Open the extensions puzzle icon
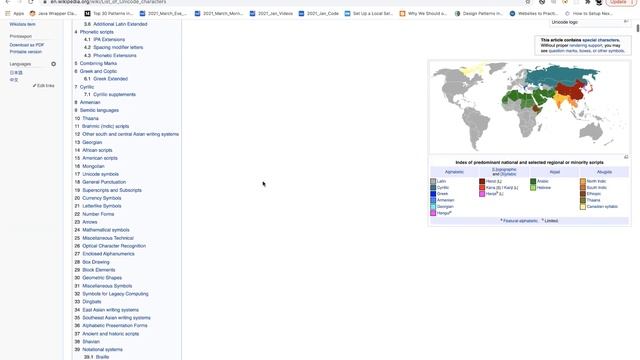Image resolution: width=640 pixels, height=360 pixels. pyautogui.click(x=587, y=2)
